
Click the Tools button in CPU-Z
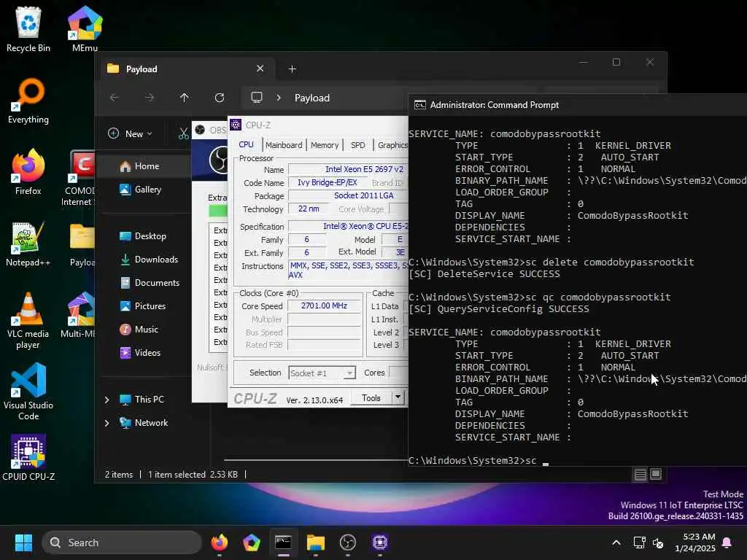(x=371, y=397)
